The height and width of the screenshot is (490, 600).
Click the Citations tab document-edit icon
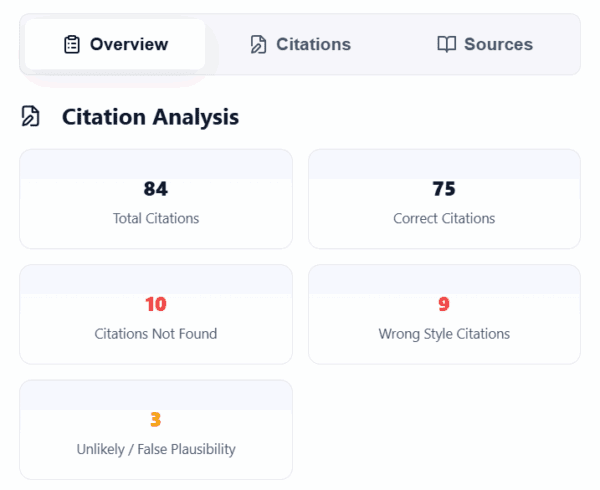(258, 44)
